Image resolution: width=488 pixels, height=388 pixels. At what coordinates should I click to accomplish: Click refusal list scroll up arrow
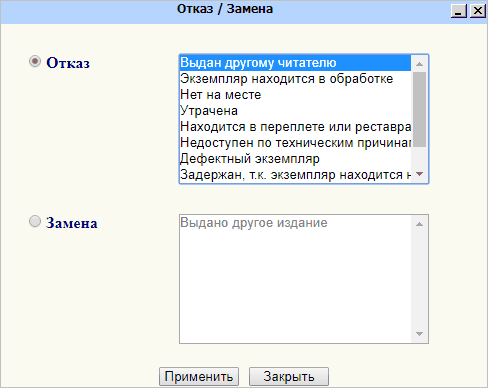(x=420, y=64)
